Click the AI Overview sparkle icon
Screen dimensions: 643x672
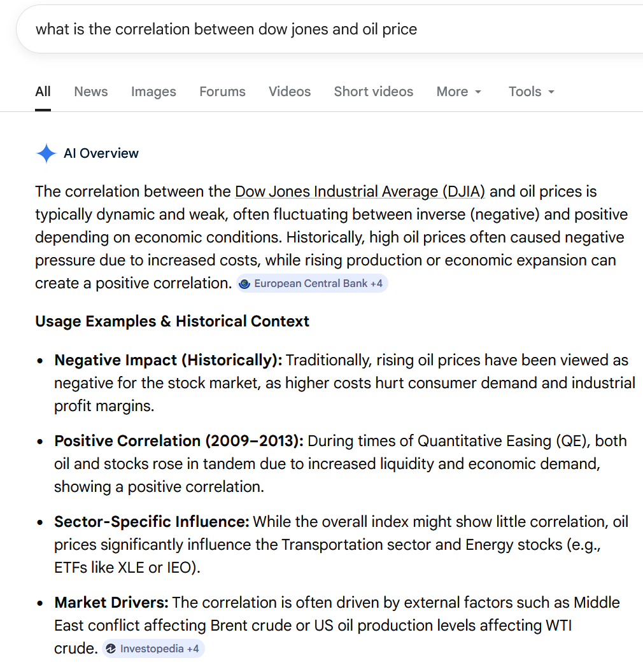46,153
